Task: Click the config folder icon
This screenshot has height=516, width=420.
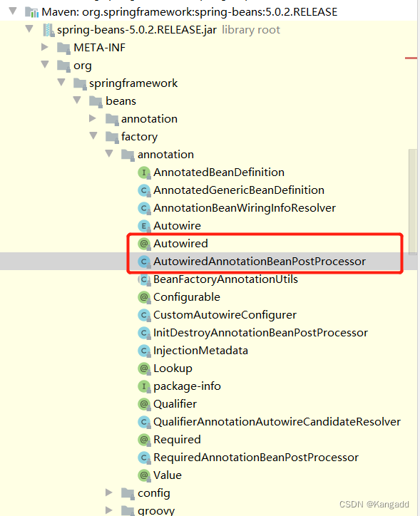Action: click(x=128, y=494)
